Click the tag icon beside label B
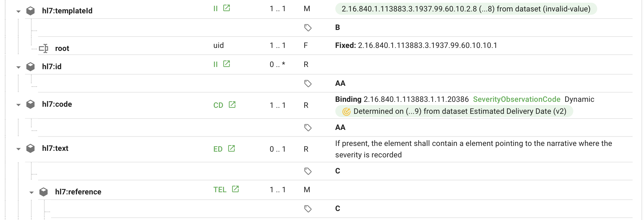The image size is (644, 220). coord(308,28)
